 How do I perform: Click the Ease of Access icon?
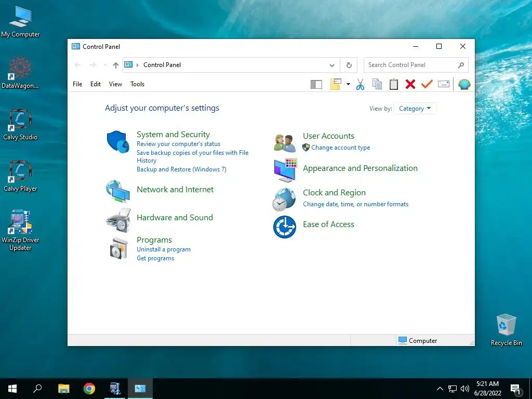(x=285, y=227)
